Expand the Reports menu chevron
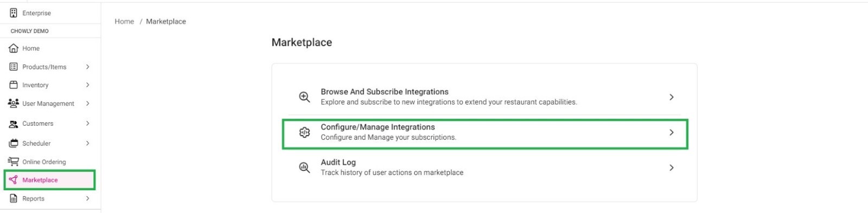The width and height of the screenshot is (868, 213). 87,198
